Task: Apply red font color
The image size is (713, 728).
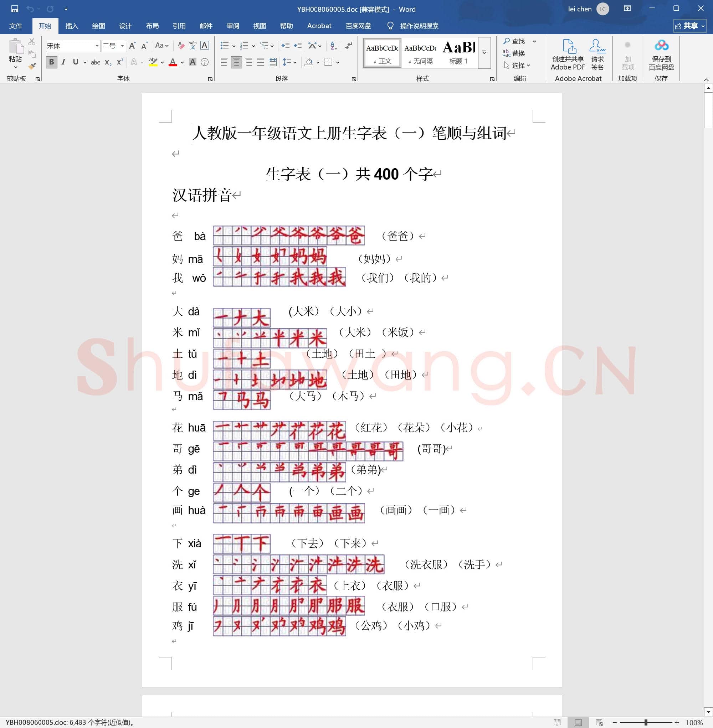Action: pos(173,62)
